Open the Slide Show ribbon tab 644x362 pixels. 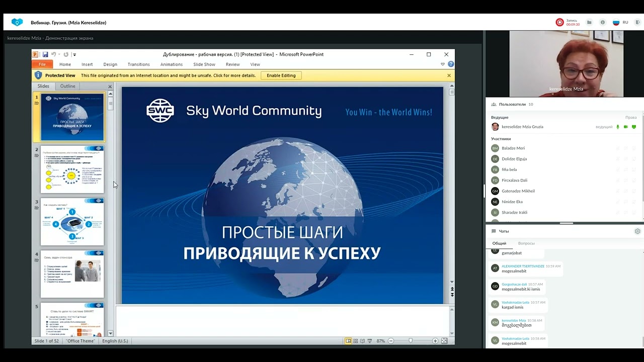[x=204, y=64]
